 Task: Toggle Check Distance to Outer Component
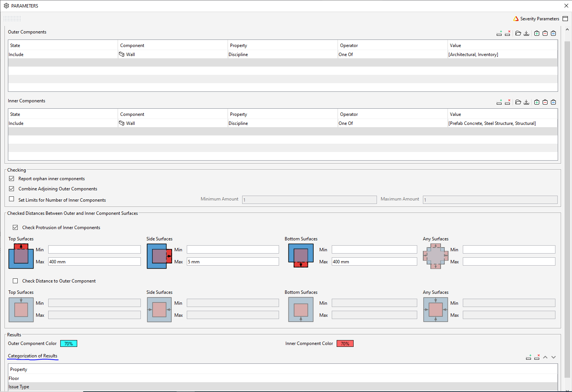(15, 281)
